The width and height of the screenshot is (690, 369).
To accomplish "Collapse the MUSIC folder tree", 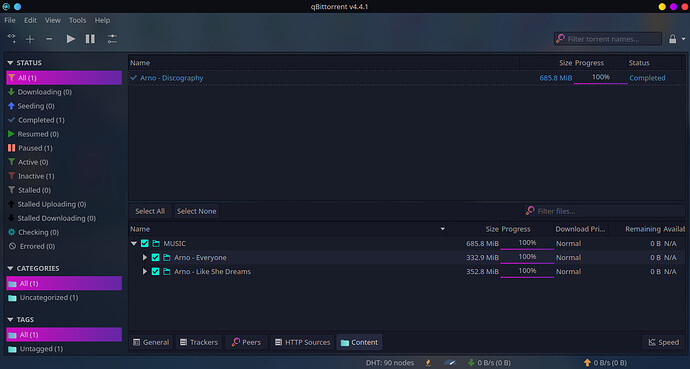I will tap(134, 243).
